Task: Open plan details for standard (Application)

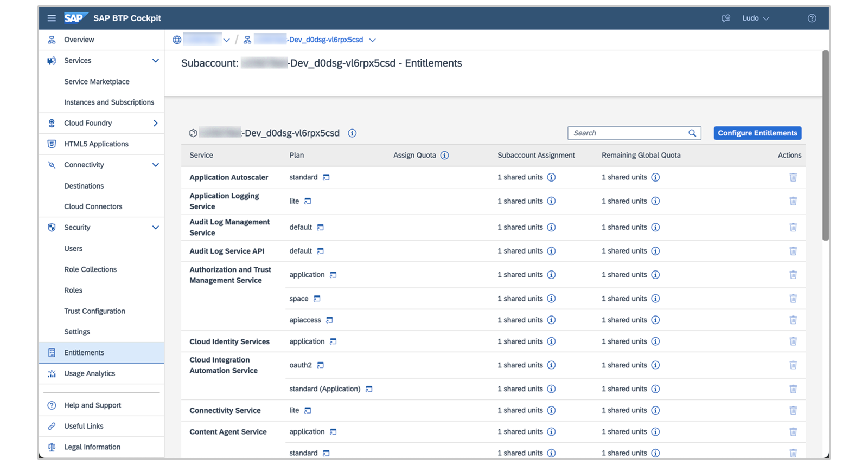Action: [369, 389]
